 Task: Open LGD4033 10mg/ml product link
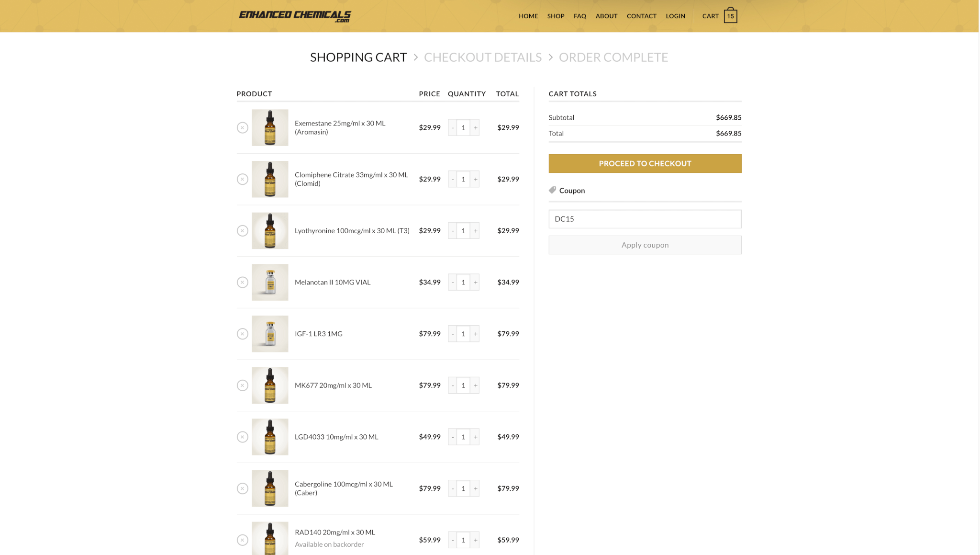[x=336, y=437]
